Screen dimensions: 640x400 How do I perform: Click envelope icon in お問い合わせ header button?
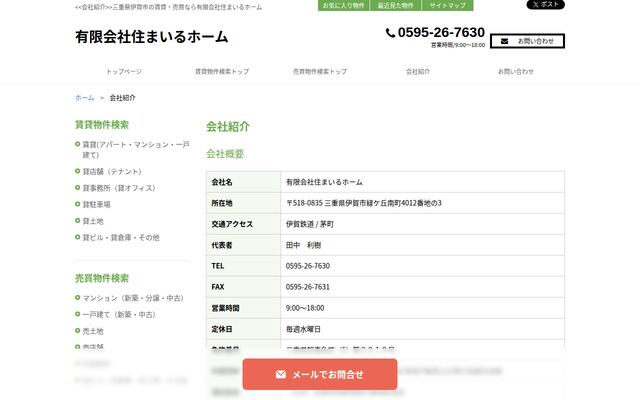coord(504,41)
